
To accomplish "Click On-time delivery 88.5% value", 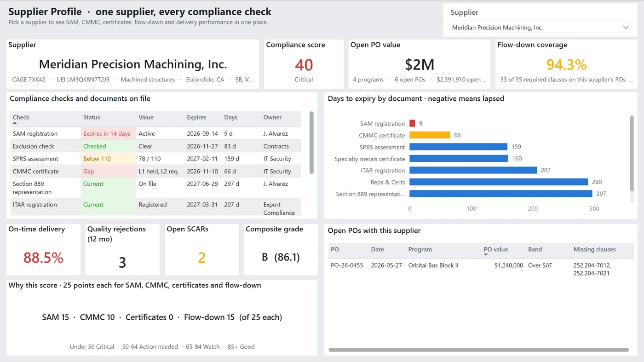I will 43,258.
